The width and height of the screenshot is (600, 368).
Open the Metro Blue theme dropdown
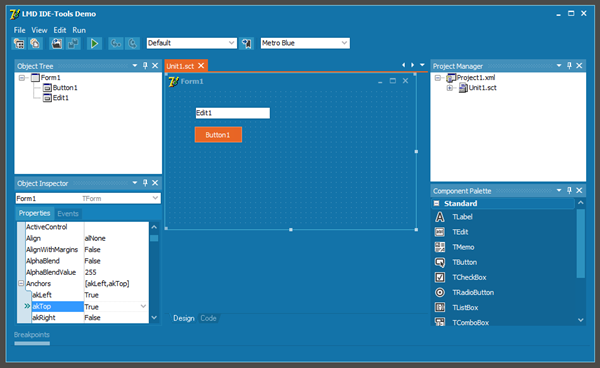tap(344, 43)
